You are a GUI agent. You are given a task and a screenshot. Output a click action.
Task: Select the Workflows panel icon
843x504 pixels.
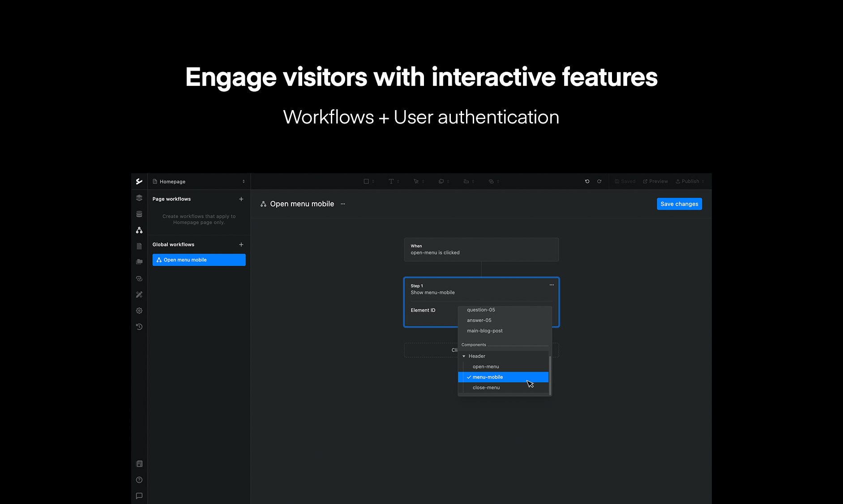139,230
